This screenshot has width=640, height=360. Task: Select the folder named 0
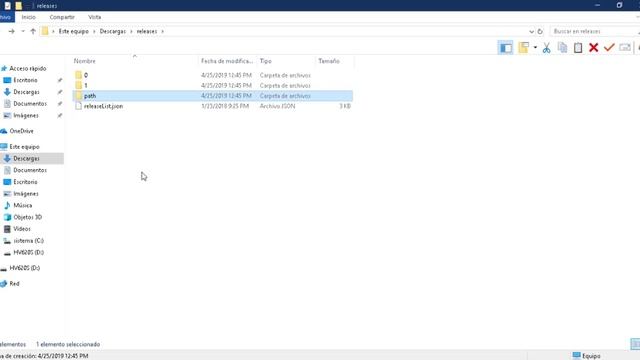86,75
